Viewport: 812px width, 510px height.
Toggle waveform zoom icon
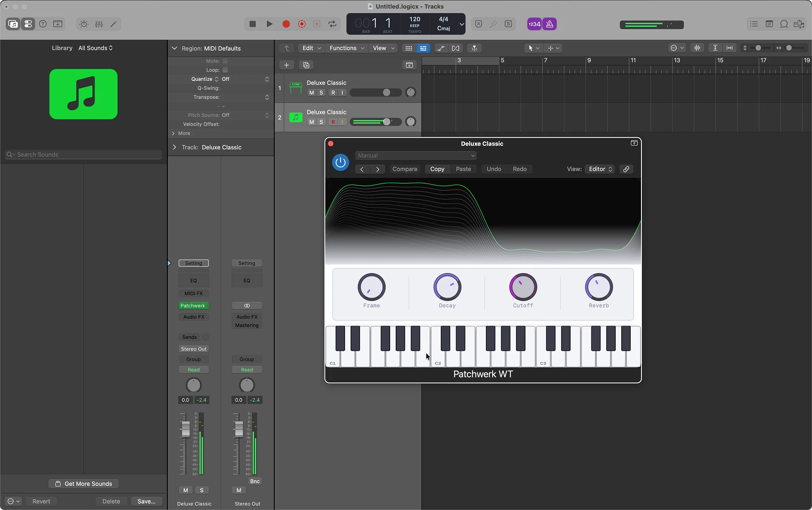pyautogui.click(x=697, y=48)
